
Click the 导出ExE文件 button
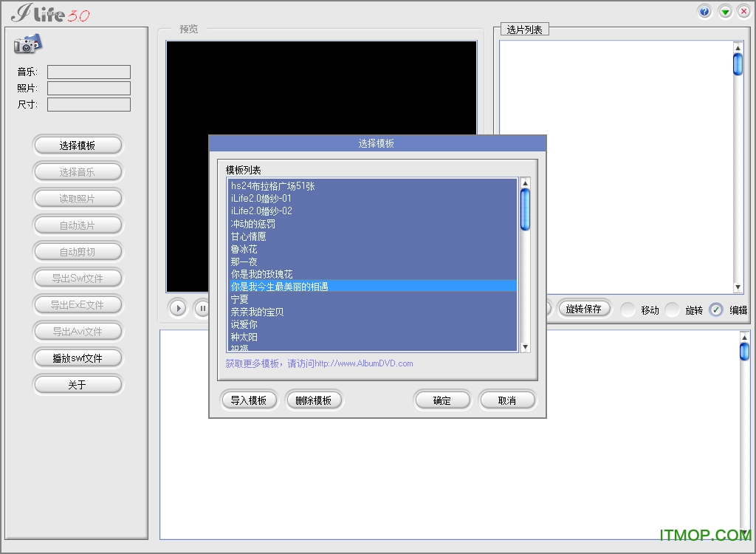coord(78,304)
